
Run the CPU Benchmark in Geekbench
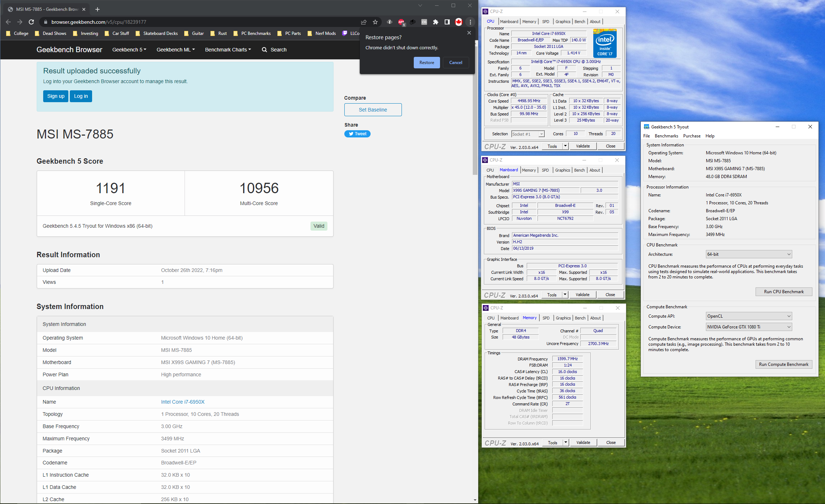(x=784, y=292)
